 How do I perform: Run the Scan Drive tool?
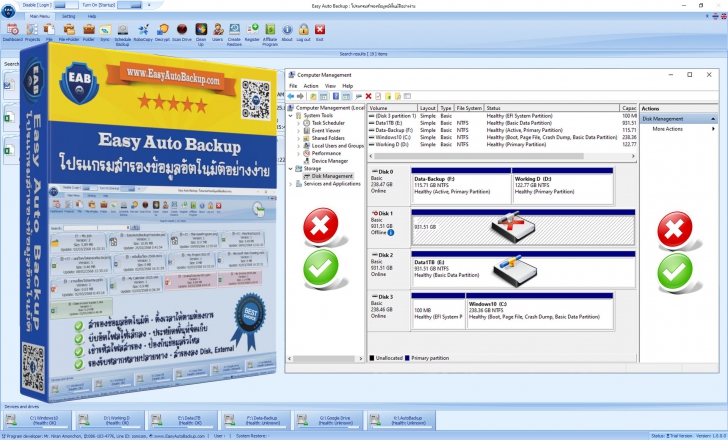(182, 32)
